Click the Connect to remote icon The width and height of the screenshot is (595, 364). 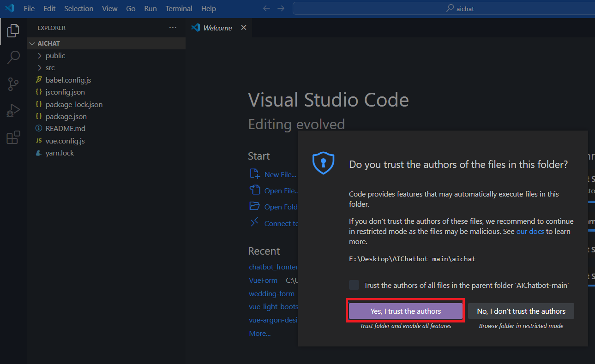point(255,223)
